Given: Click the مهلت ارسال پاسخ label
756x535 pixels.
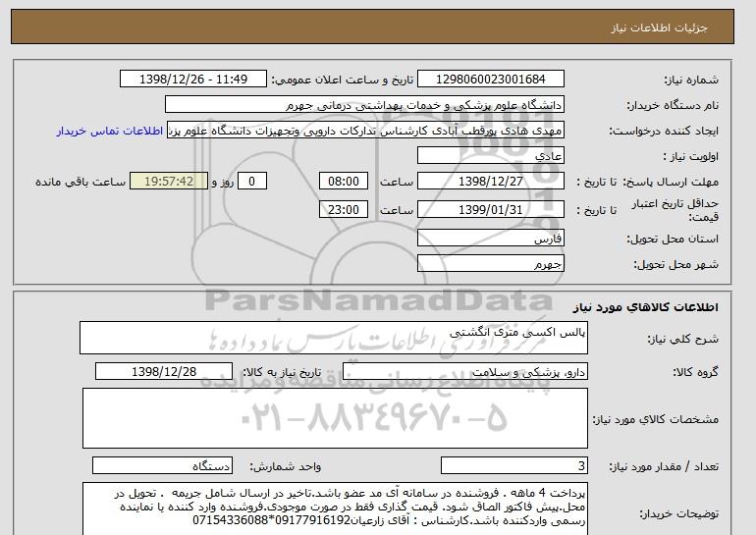Looking at the screenshot, I should [671, 183].
